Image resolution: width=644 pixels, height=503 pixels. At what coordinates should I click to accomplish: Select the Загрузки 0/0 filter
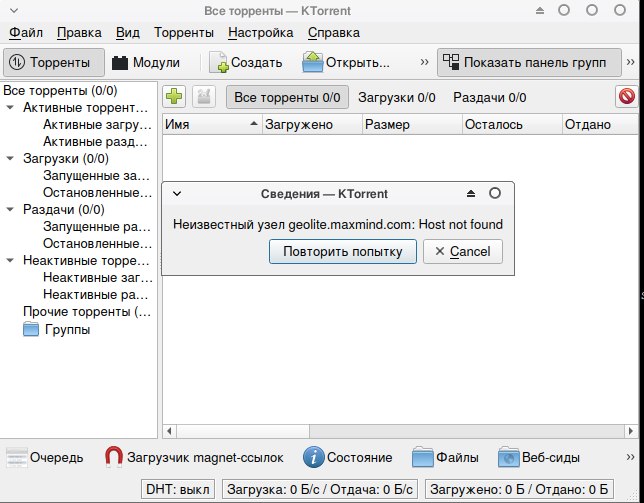pyautogui.click(x=397, y=97)
